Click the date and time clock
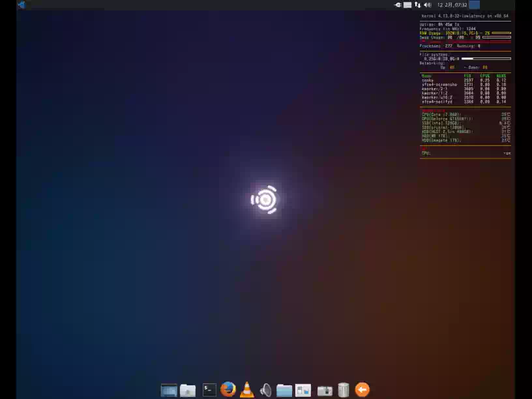This screenshot has width=532, height=399. [x=452, y=5]
